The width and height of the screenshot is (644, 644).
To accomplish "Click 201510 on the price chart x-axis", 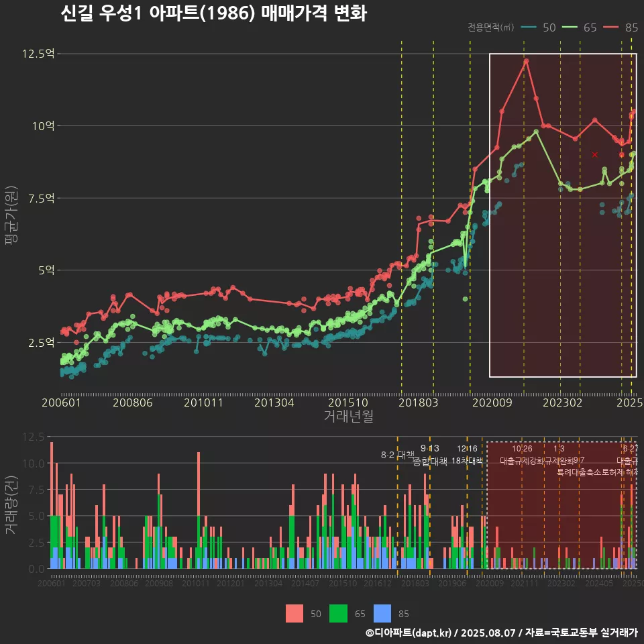I will (348, 402).
